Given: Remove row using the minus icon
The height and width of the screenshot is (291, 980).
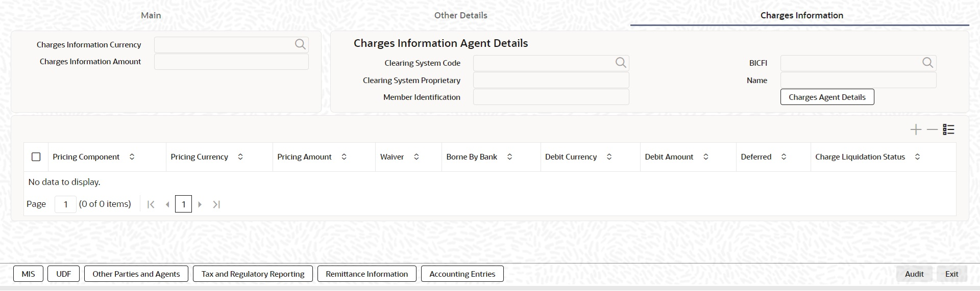Looking at the screenshot, I should click(932, 130).
